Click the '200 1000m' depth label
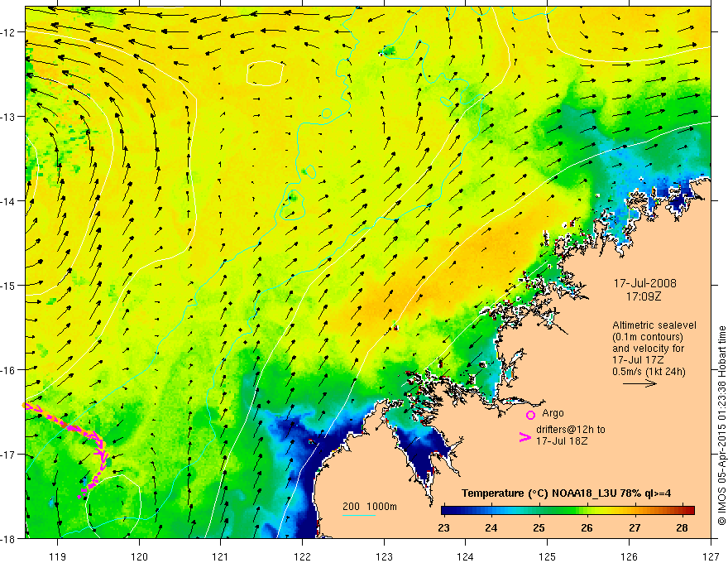This screenshot has width=728, height=563. point(370,507)
